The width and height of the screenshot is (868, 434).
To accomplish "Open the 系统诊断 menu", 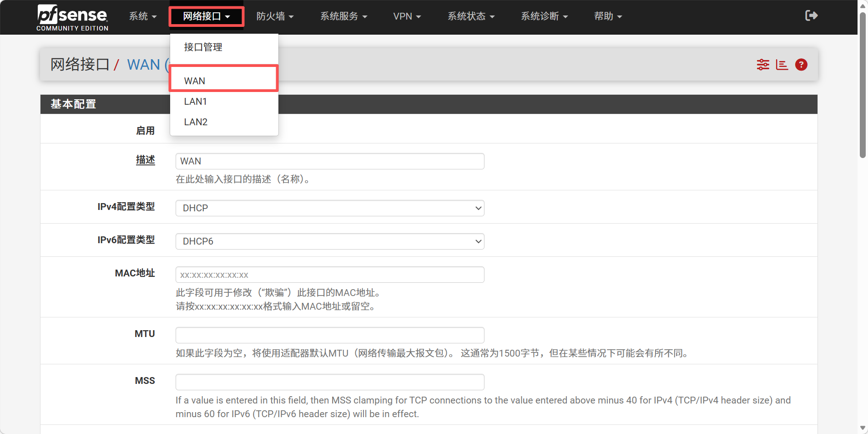I will coord(544,16).
